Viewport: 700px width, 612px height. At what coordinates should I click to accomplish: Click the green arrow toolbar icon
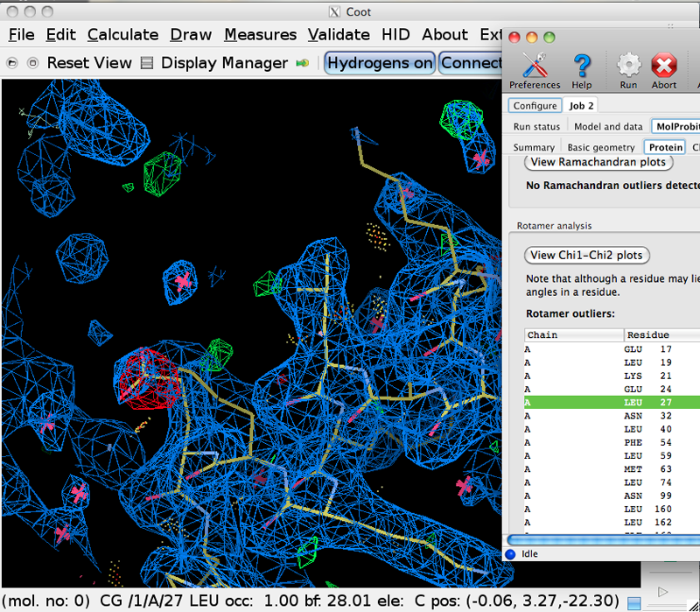(303, 63)
